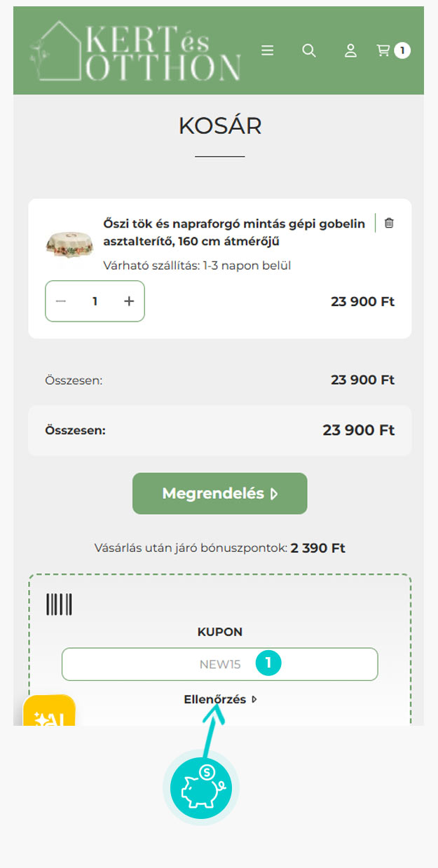
Task: Click the teal number 1 step marker
Action: [268, 663]
